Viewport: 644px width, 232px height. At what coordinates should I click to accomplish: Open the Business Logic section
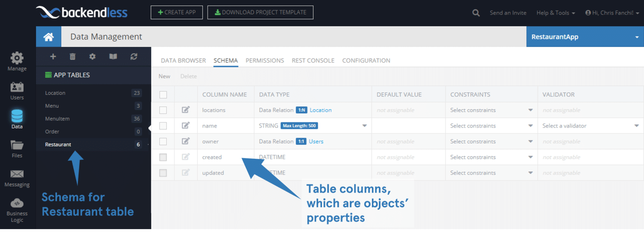click(x=17, y=210)
